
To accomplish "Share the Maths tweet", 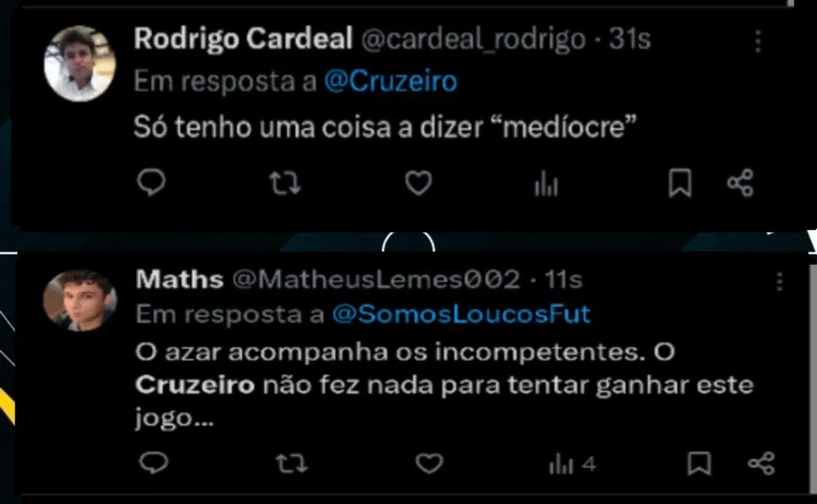I will click(761, 463).
